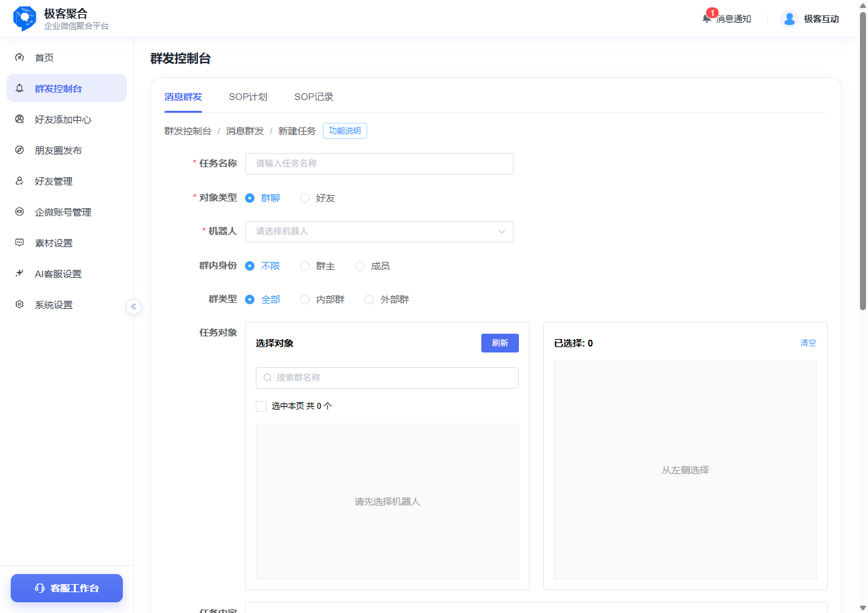The height and width of the screenshot is (613, 868).
Task: Switch to 消息群发 tab
Action: tap(183, 97)
